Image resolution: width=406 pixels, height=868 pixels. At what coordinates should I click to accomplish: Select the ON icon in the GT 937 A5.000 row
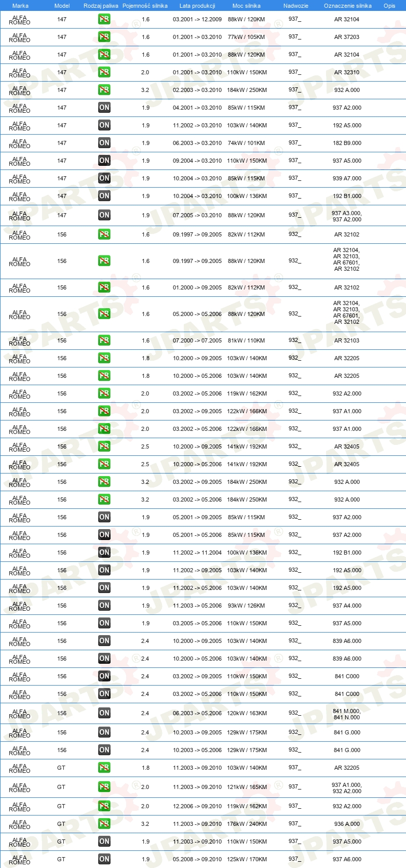(104, 841)
